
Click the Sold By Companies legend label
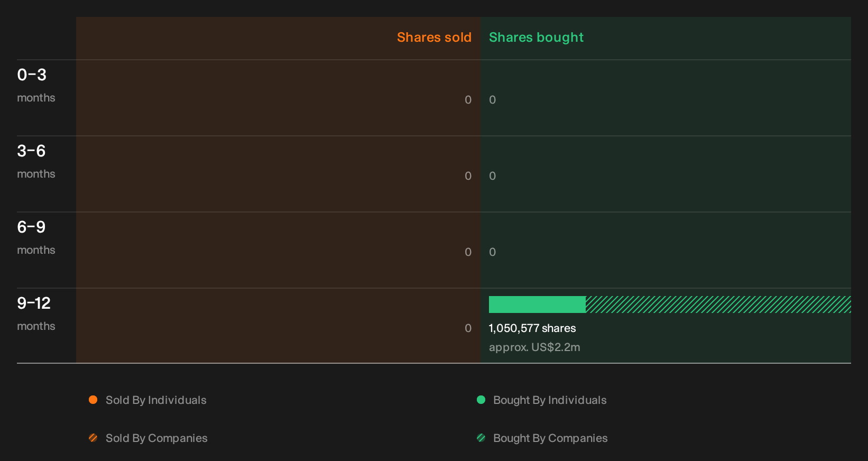(x=156, y=438)
